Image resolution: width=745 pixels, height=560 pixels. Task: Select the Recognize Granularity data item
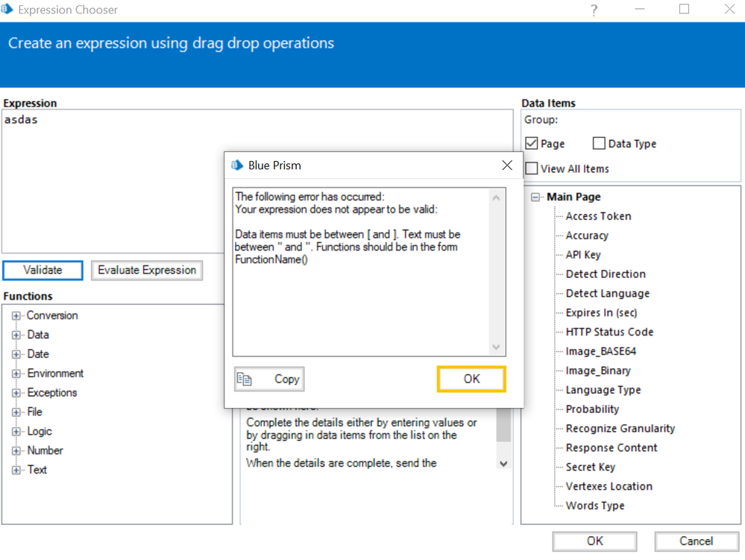pos(620,429)
